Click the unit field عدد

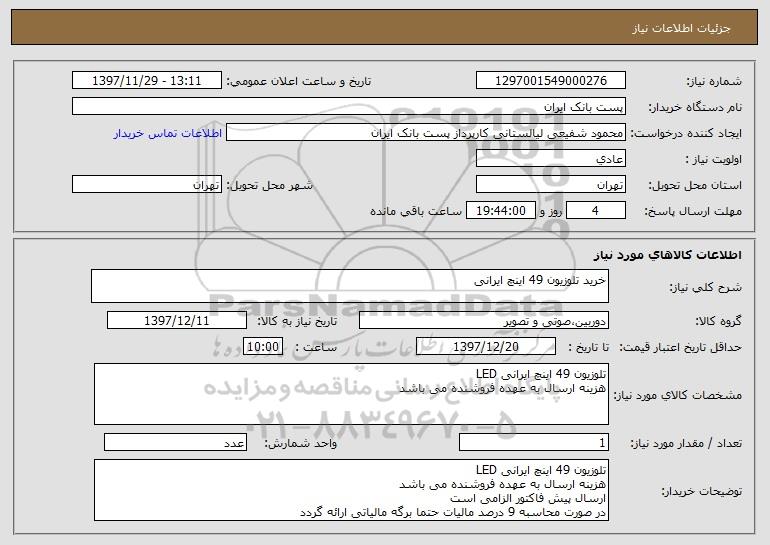tap(175, 442)
